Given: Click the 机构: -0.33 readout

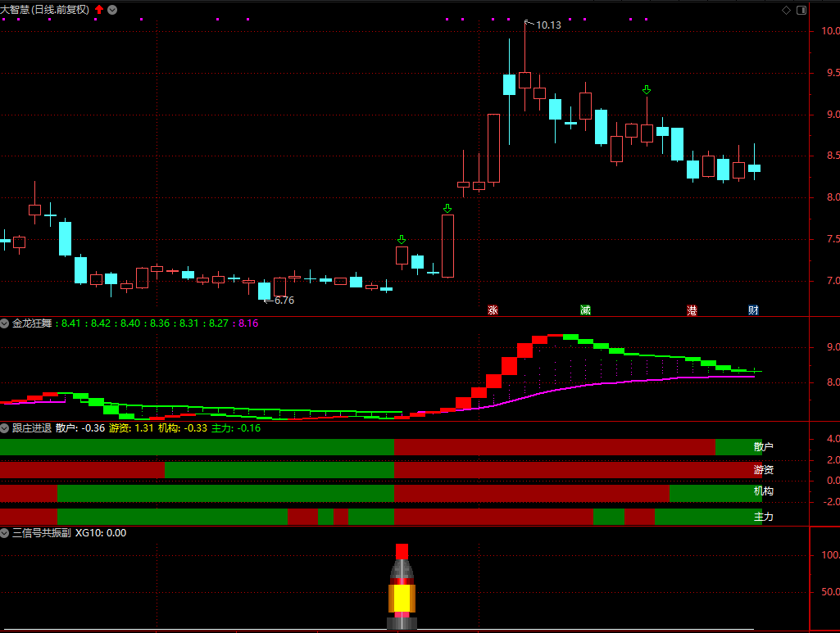Looking at the screenshot, I should tap(183, 428).
